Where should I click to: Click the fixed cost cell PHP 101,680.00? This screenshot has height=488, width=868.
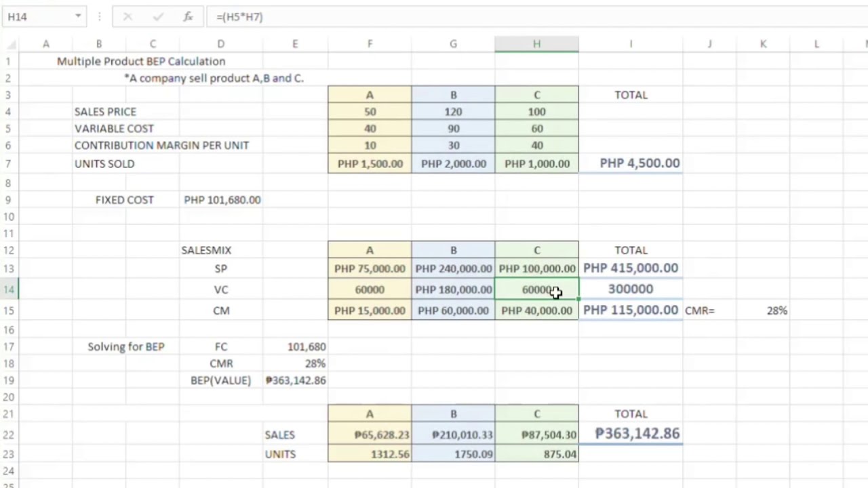222,200
